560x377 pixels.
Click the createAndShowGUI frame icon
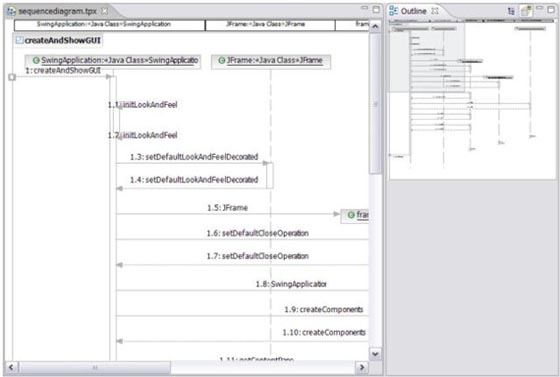pyautogui.click(x=20, y=40)
